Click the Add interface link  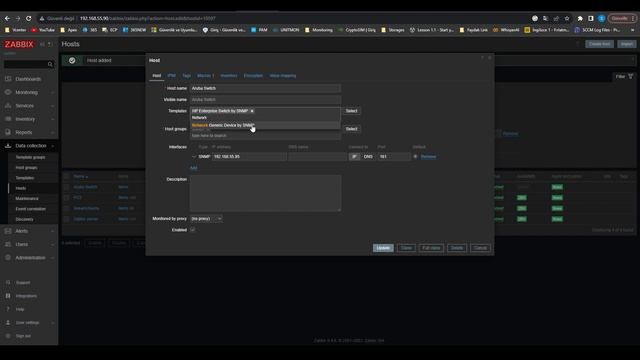click(193, 168)
